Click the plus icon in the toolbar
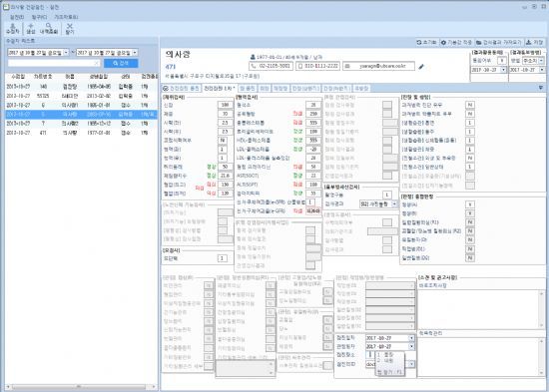549x392 pixels. pyautogui.click(x=31, y=28)
